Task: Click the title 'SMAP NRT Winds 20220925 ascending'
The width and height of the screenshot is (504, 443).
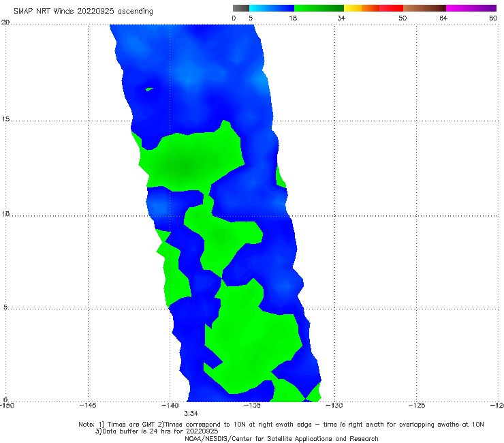Action: [83, 11]
